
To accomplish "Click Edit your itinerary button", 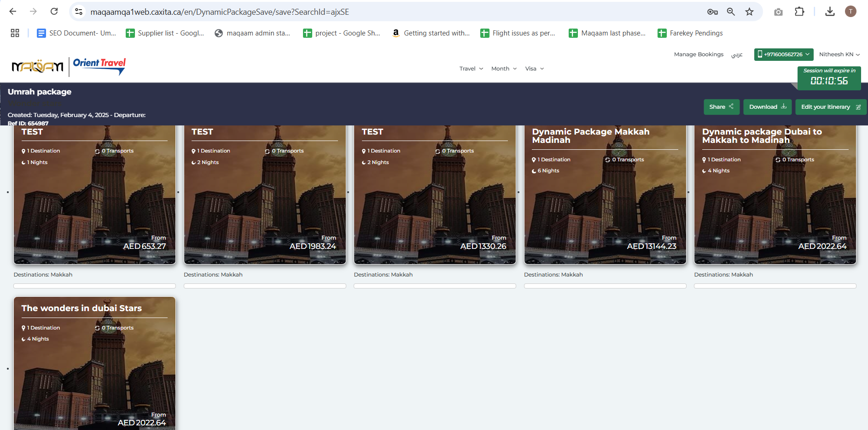I will pyautogui.click(x=830, y=107).
